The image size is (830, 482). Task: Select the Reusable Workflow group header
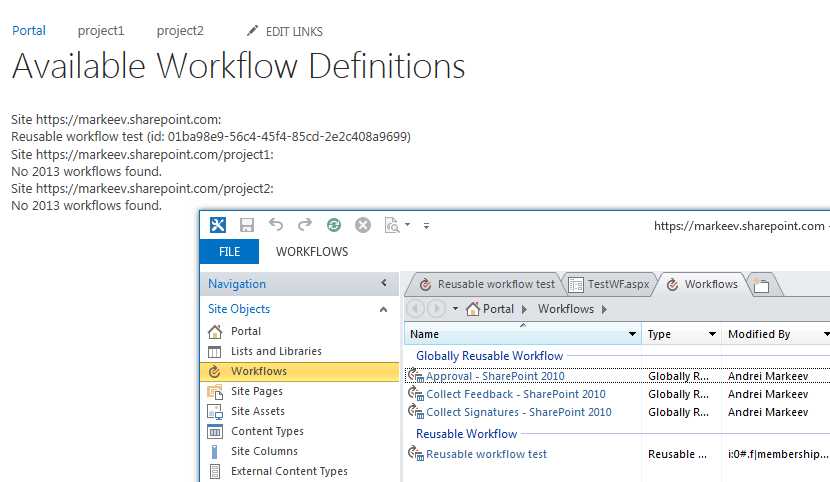click(466, 434)
